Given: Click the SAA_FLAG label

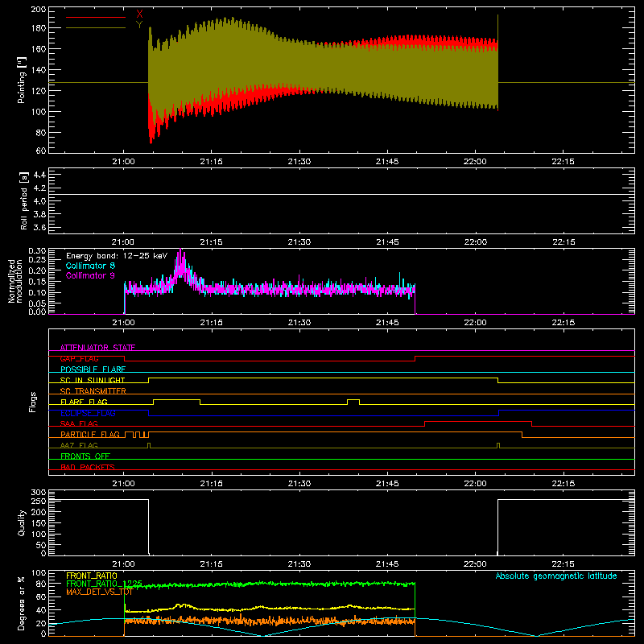Looking at the screenshot, I should click(x=79, y=423).
